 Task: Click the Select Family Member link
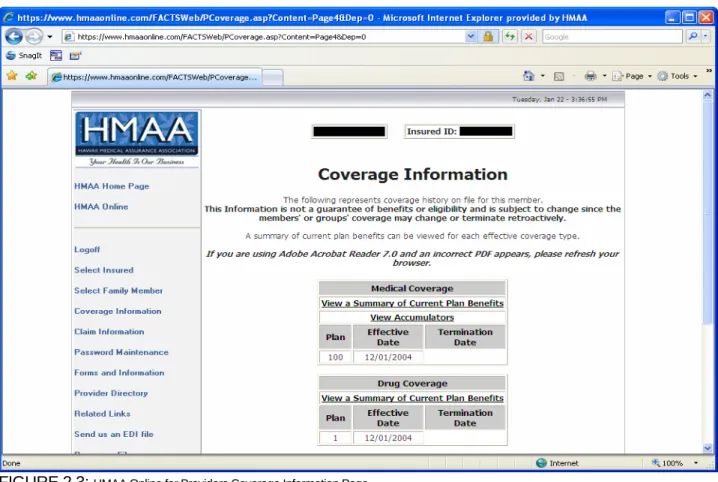coord(119,291)
